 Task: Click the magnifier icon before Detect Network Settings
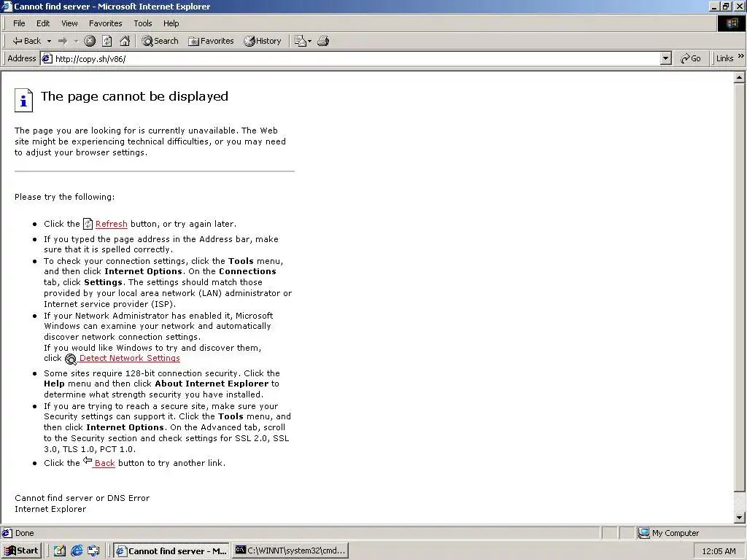pyautogui.click(x=71, y=359)
